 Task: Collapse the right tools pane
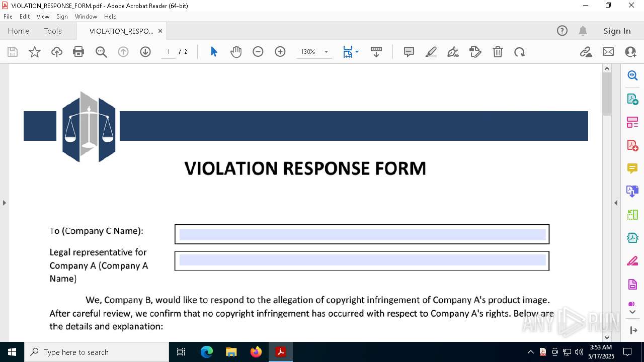[x=616, y=203]
